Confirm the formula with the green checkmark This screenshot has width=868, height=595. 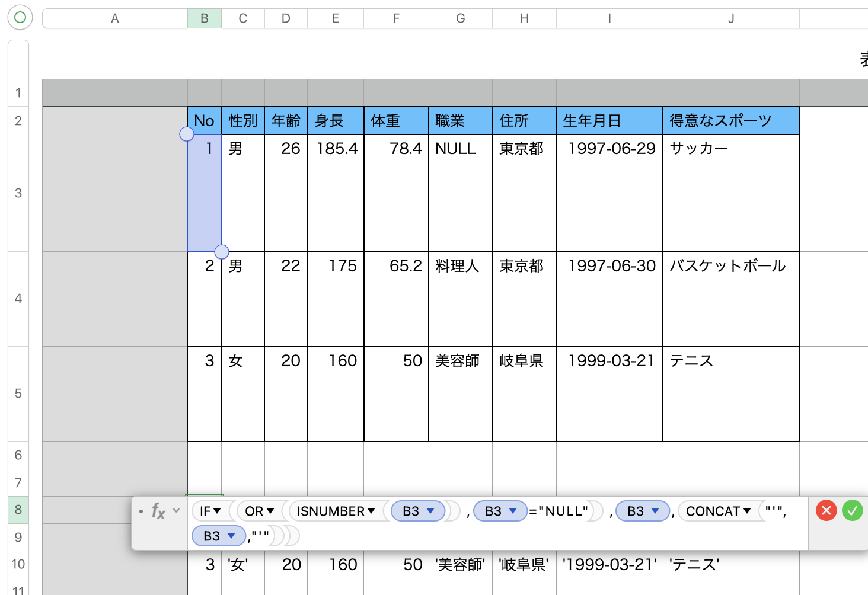pos(852,510)
